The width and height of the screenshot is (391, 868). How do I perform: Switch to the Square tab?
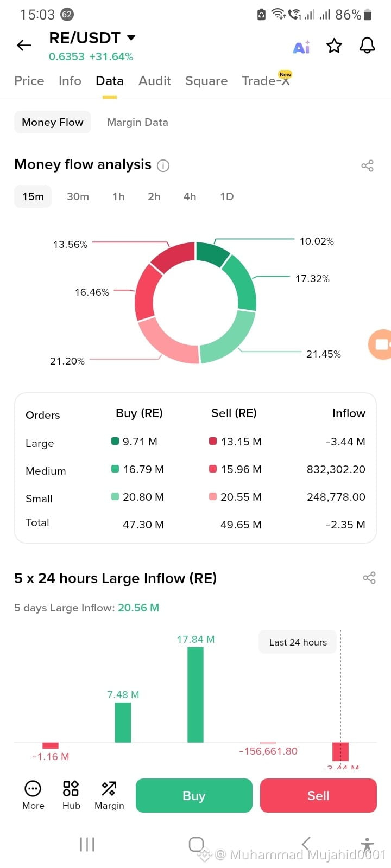click(206, 81)
